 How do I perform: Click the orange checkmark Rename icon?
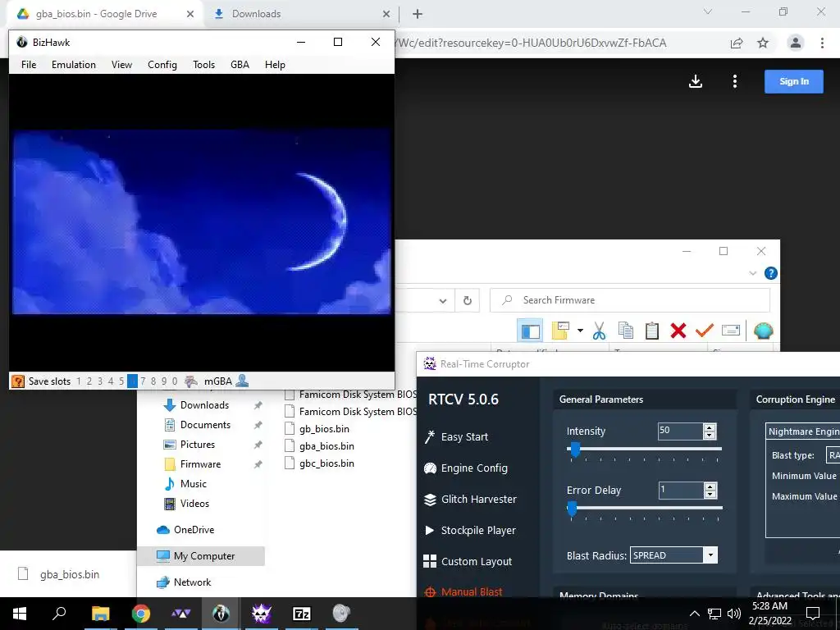point(705,331)
